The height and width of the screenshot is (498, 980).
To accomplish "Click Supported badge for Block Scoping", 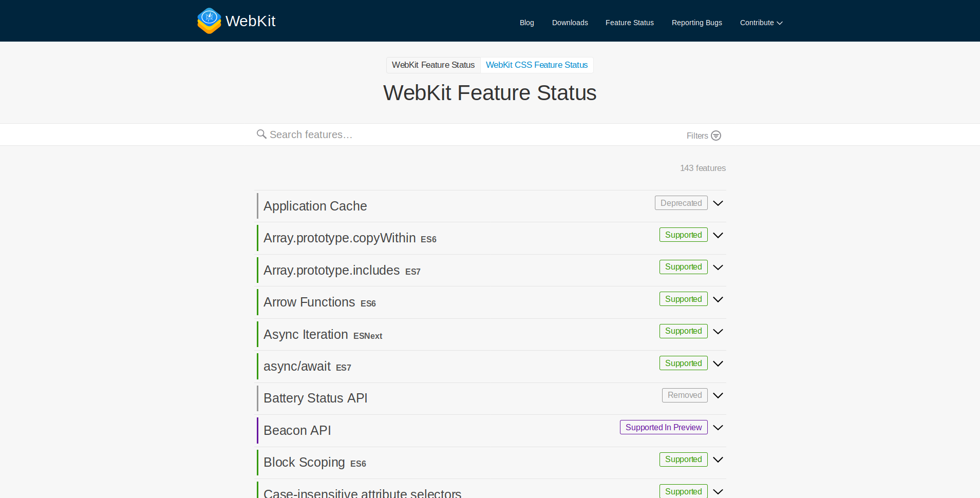I will [684, 459].
